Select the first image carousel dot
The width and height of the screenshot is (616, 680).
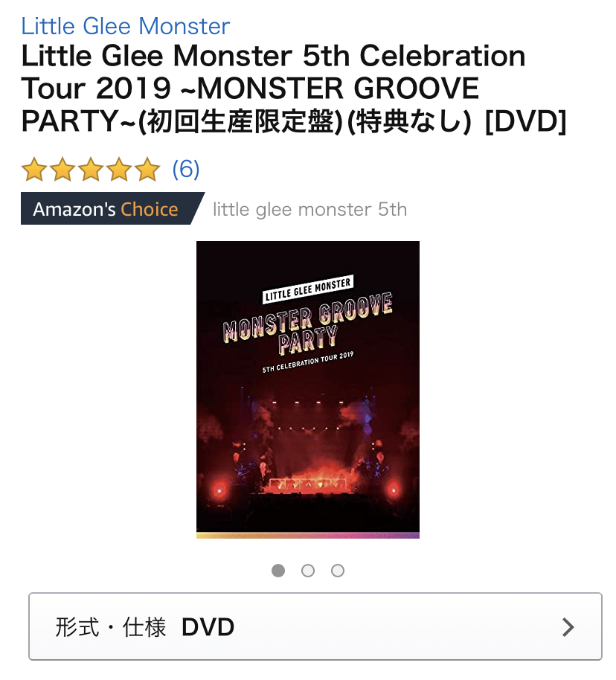coord(278,571)
